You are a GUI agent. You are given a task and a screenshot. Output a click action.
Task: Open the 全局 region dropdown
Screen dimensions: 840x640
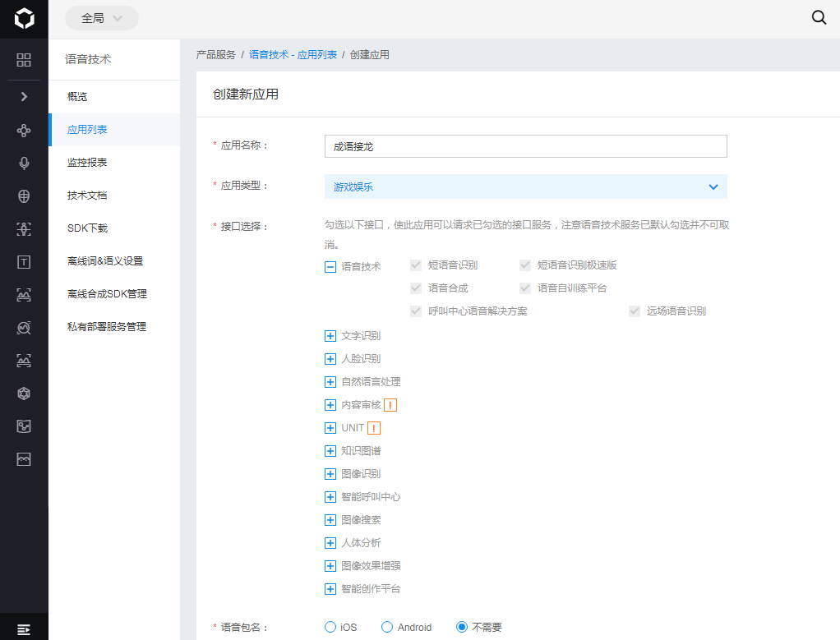point(102,18)
